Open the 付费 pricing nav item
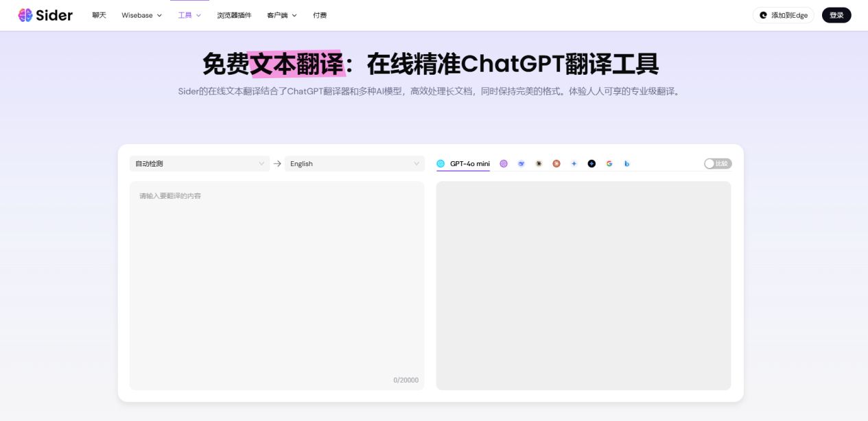 [x=320, y=15]
